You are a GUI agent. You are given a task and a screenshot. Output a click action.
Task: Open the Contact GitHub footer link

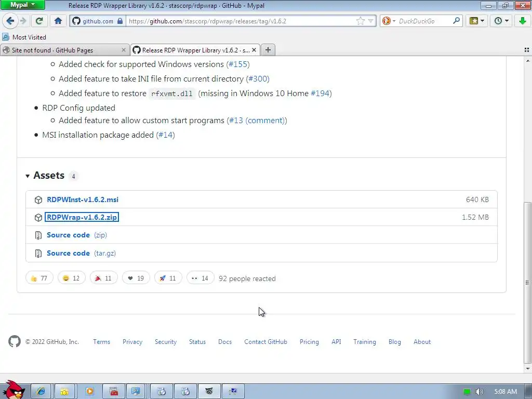click(265, 342)
